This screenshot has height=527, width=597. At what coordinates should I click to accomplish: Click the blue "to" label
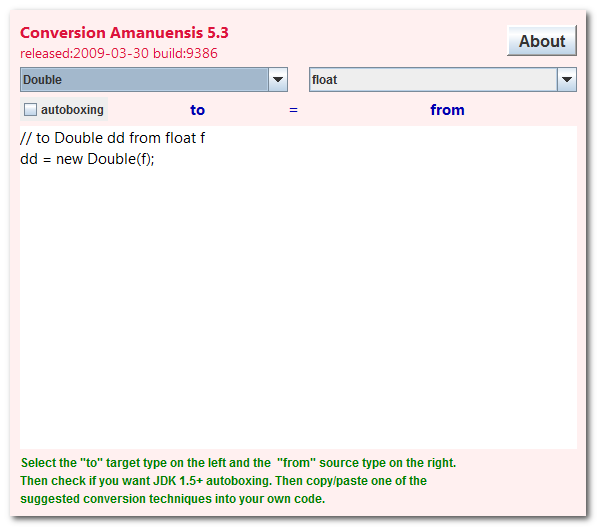pyautogui.click(x=198, y=110)
